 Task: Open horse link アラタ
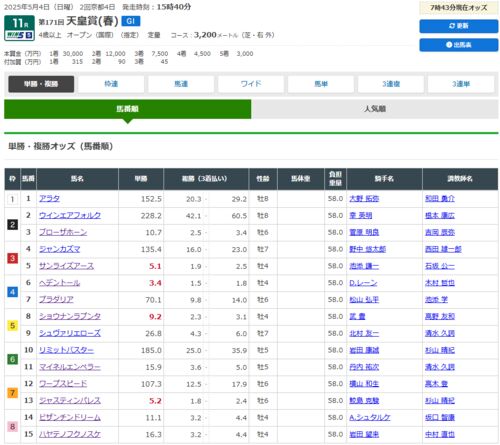pyautogui.click(x=49, y=199)
